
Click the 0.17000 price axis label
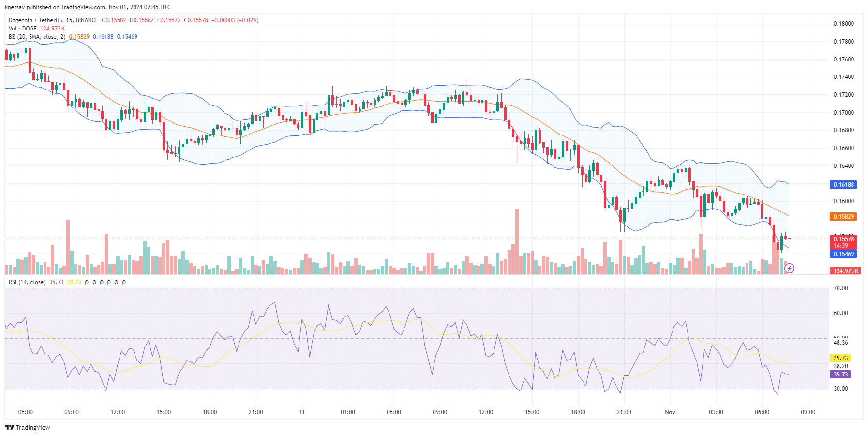point(843,113)
